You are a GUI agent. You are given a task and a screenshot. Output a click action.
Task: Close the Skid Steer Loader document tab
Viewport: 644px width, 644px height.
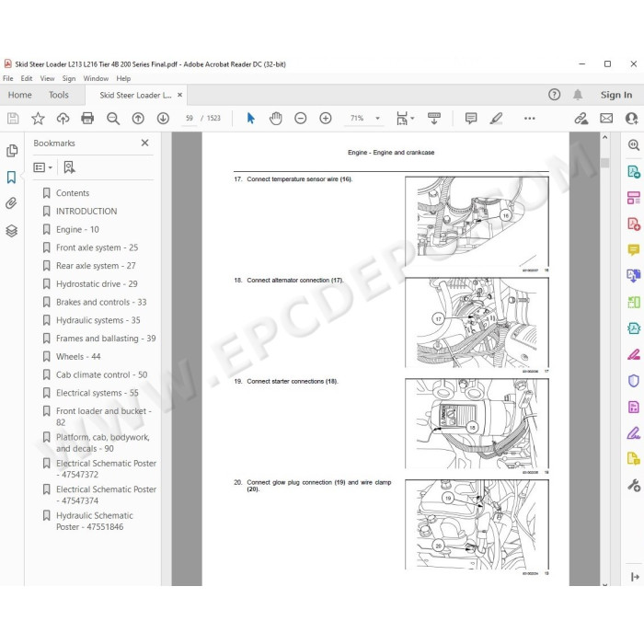(x=180, y=95)
